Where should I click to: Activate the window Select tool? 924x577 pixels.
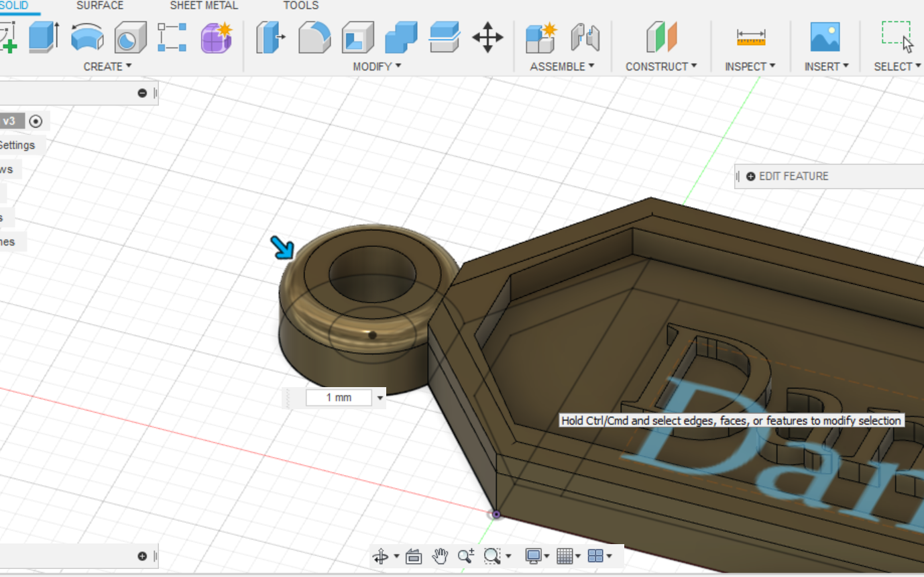point(897,38)
